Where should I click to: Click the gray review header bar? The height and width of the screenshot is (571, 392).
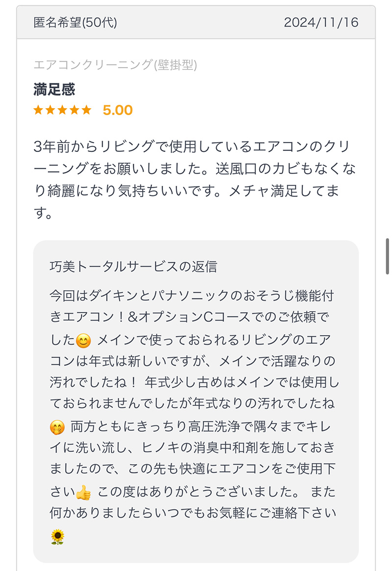(x=196, y=22)
